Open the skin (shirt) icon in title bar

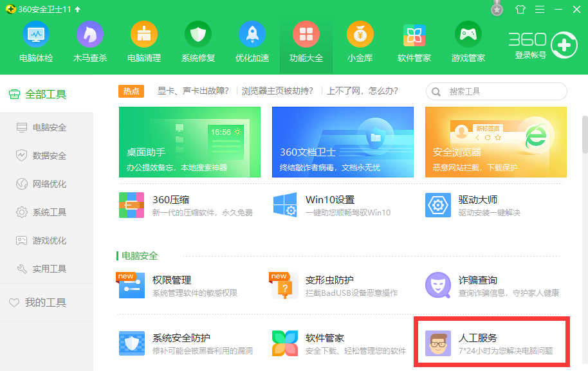(x=520, y=10)
